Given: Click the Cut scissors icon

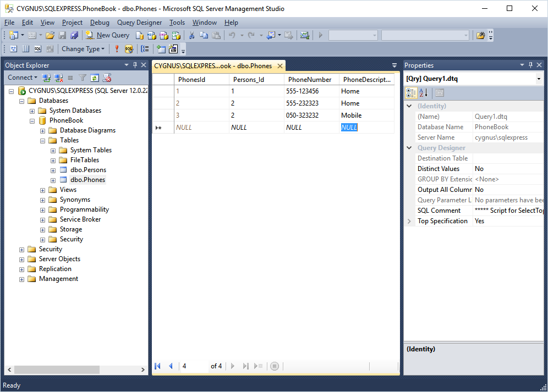Looking at the screenshot, I should tap(191, 35).
